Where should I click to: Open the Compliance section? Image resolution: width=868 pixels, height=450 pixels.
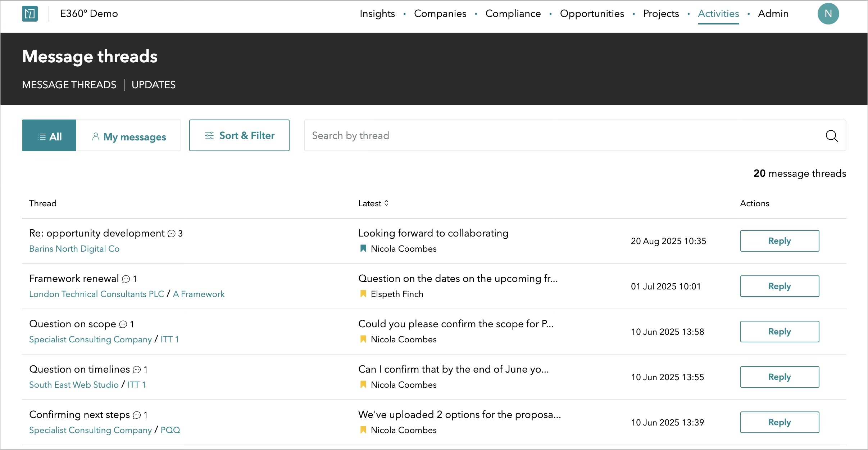(x=513, y=14)
